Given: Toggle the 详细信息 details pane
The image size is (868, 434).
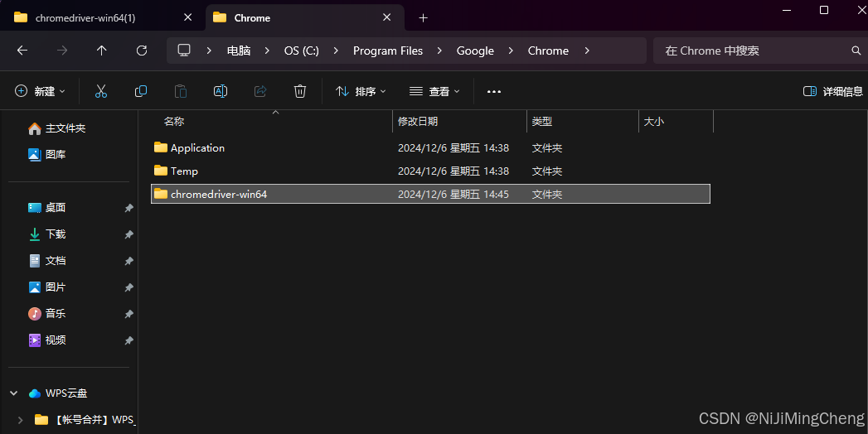Looking at the screenshot, I should (x=833, y=91).
